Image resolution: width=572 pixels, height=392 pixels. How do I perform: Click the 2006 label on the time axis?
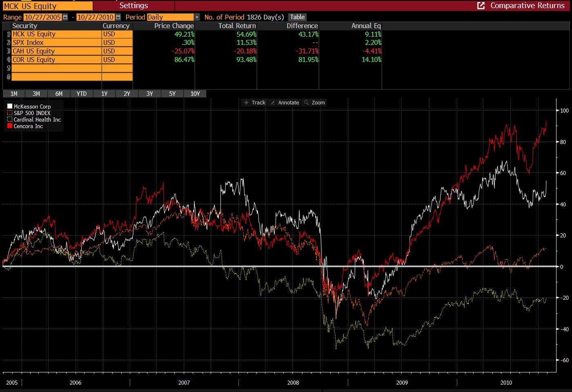point(76,383)
